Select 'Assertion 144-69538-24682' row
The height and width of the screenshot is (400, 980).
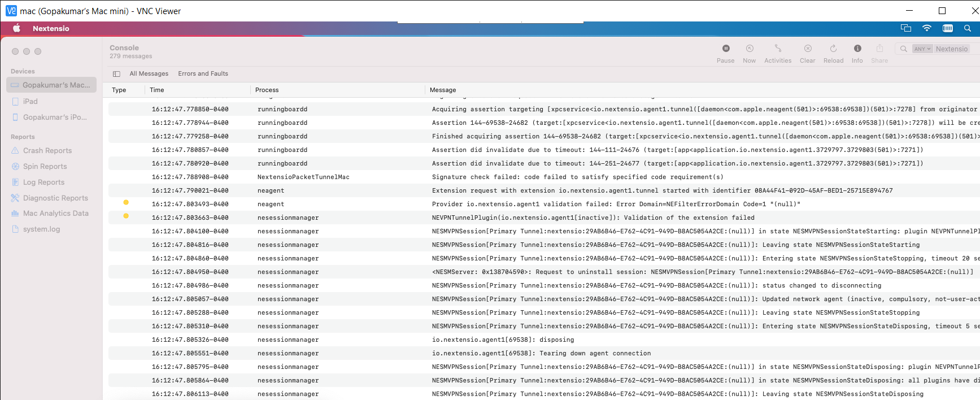coord(544,123)
